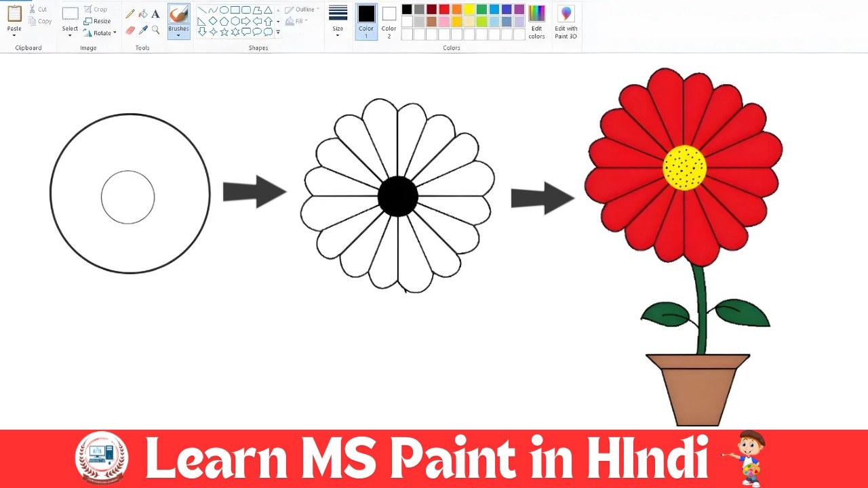Open the shape Fill dropdown
The width and height of the screenshot is (868, 488).
point(296,21)
